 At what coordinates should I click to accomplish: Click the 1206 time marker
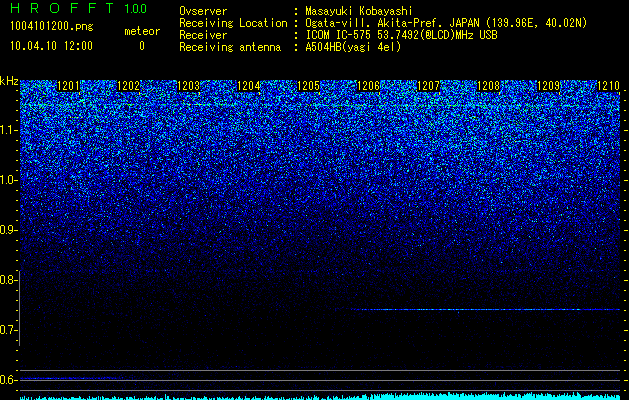[x=368, y=86]
